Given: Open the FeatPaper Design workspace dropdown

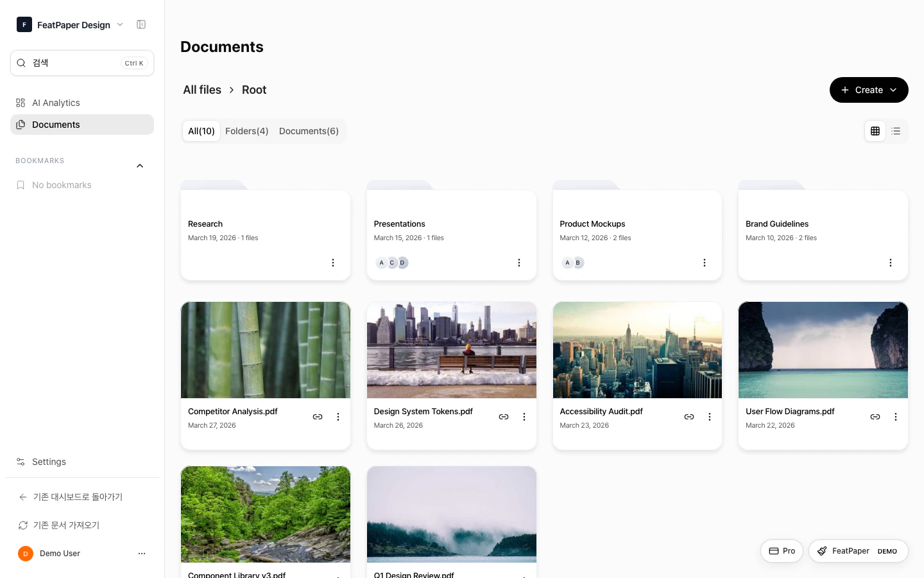Looking at the screenshot, I should tap(70, 24).
